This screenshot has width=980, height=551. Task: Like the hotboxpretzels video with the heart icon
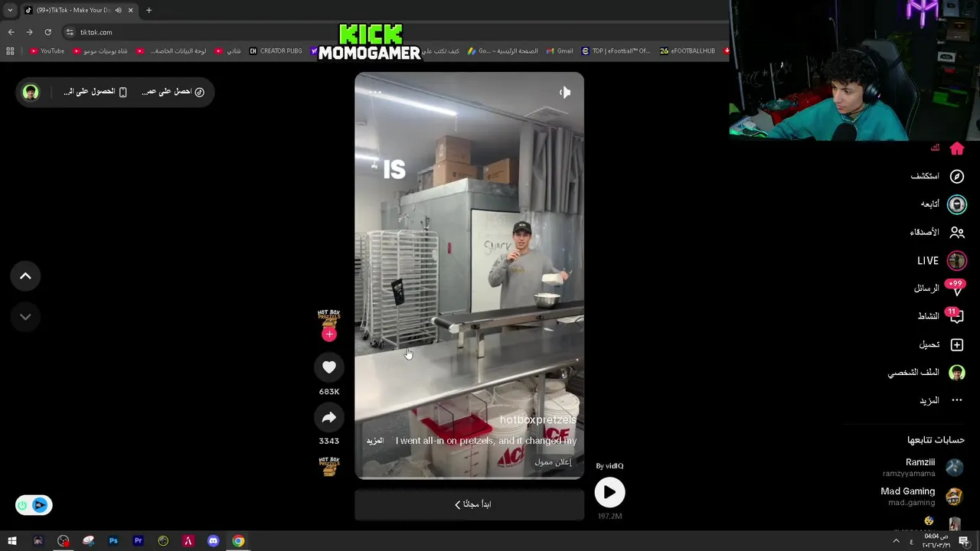pos(329,367)
